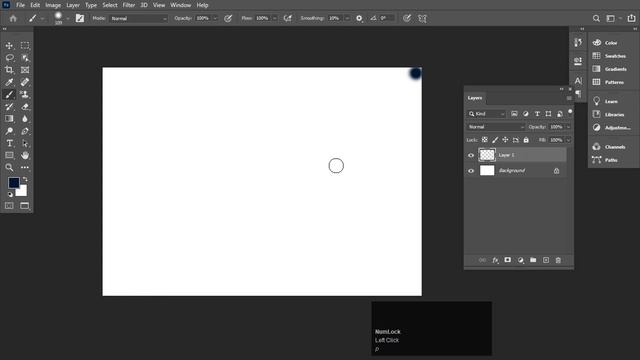Hide the Background layer eye icon
Screen dimensions: 640x360
(471, 171)
